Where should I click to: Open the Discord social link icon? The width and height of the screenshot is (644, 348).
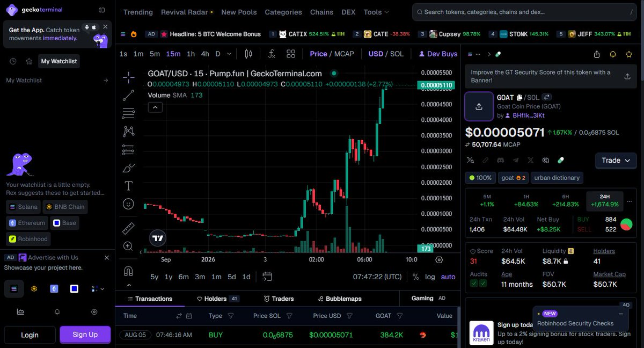(501, 160)
